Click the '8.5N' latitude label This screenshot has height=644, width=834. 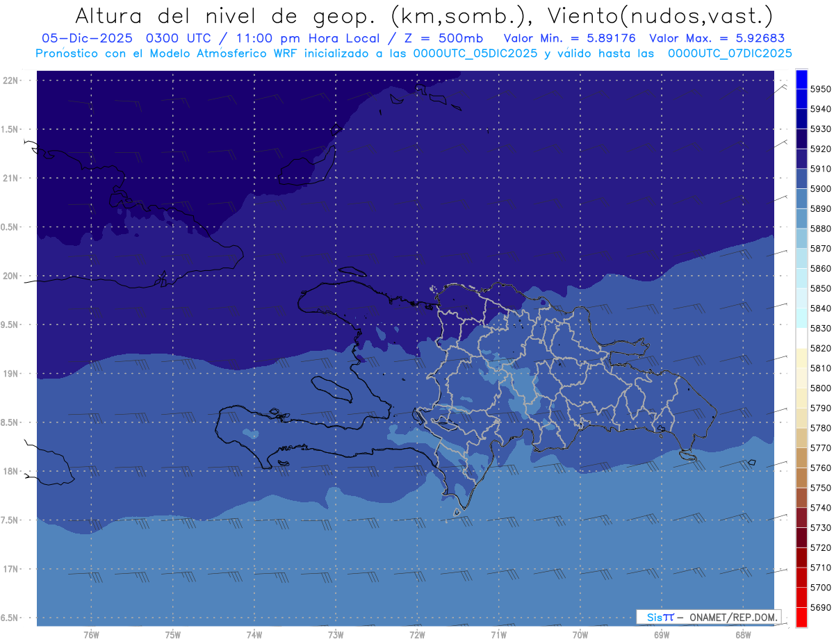[x=10, y=422]
